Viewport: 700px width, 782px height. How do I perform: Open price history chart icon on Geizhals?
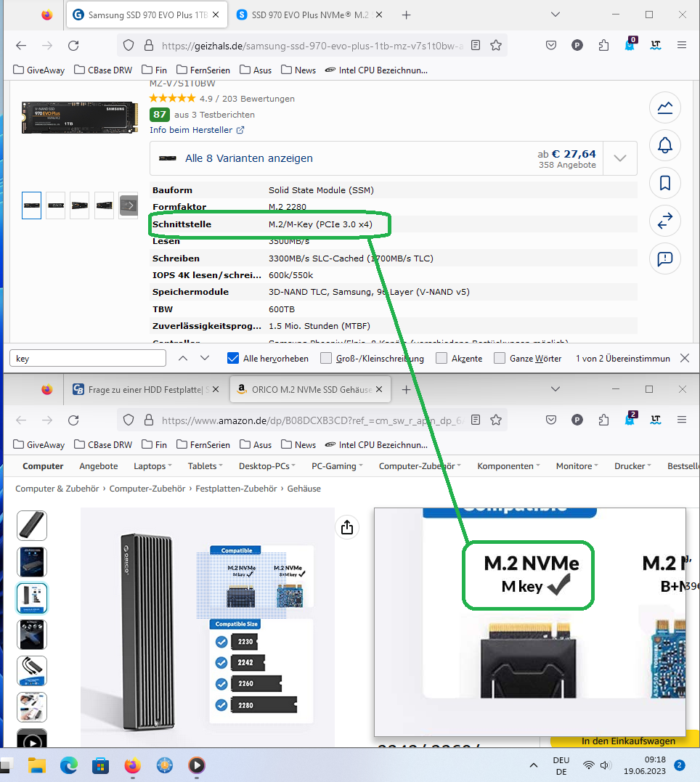665,107
